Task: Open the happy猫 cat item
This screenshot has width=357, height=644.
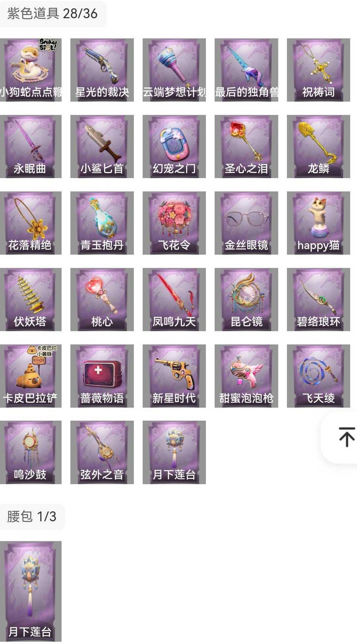Action: (318, 223)
